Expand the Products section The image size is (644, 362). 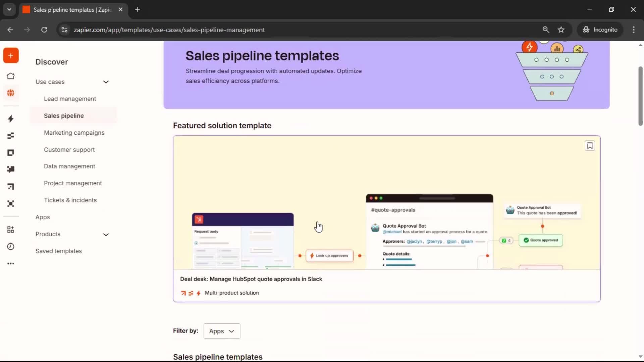(x=106, y=235)
